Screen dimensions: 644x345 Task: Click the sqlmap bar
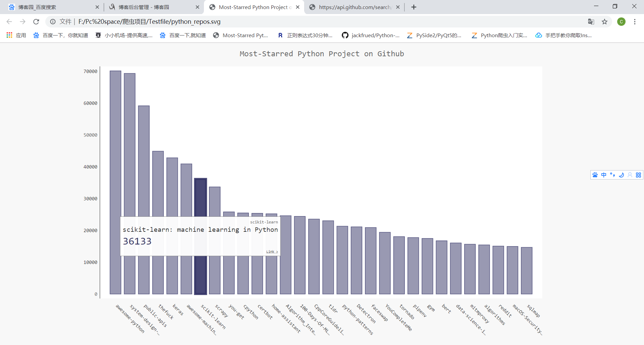pos(527,271)
